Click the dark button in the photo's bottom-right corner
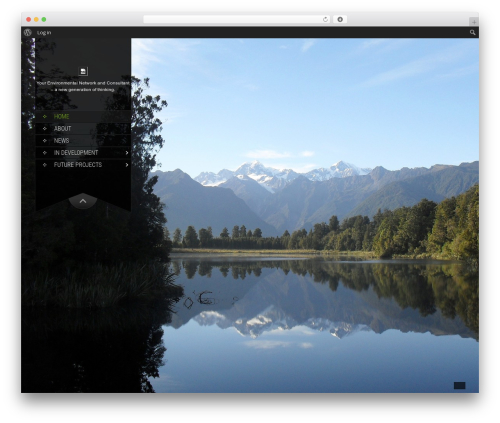 (x=460, y=385)
